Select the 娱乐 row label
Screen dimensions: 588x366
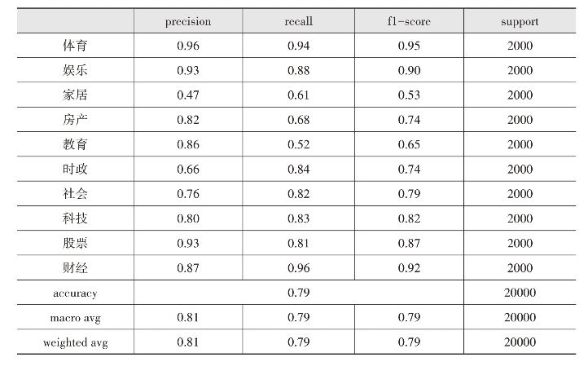(x=75, y=71)
